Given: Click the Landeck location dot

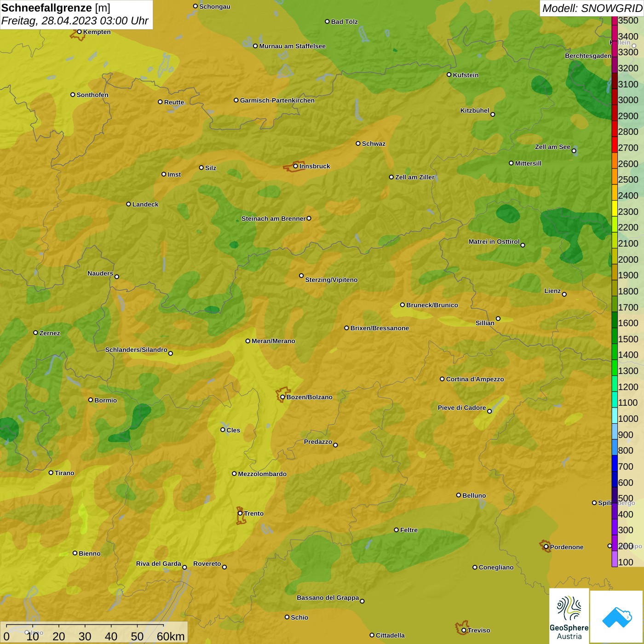Looking at the screenshot, I should [128, 204].
